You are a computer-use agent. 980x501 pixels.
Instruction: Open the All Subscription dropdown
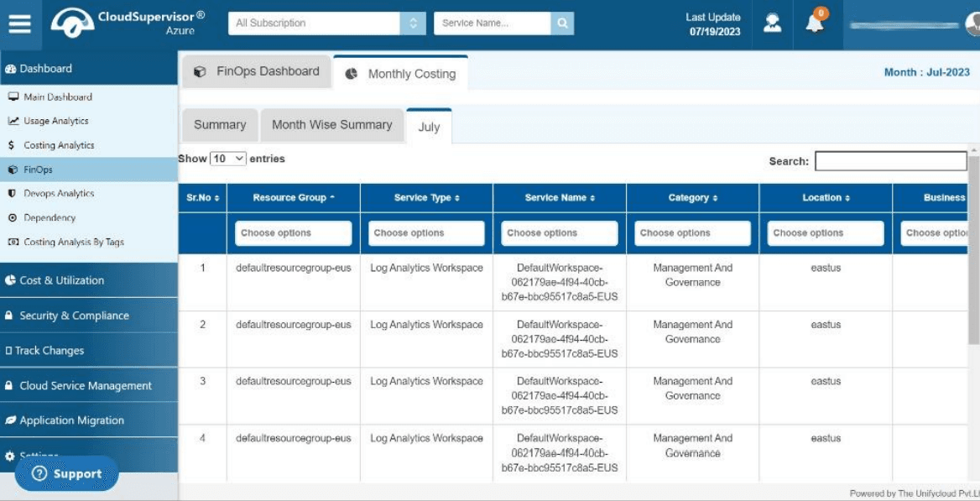327,23
